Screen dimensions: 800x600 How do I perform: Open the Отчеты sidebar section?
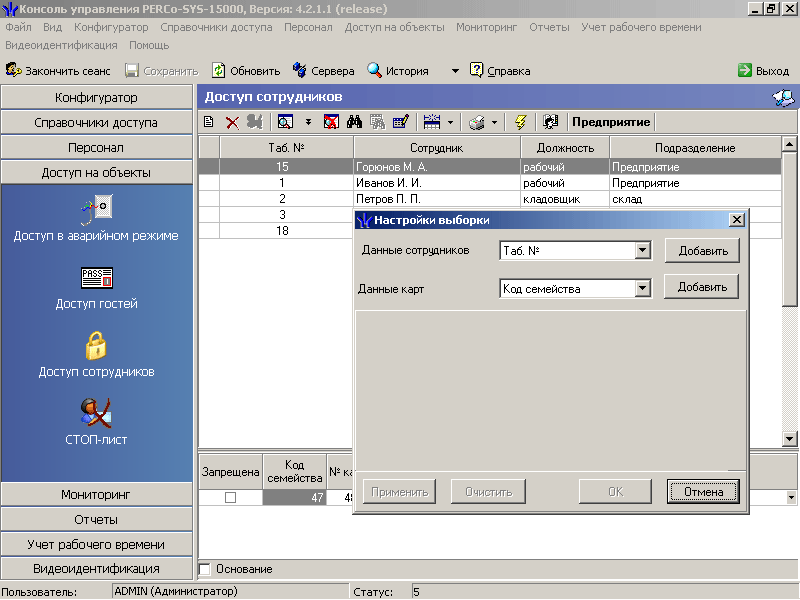tap(96, 519)
